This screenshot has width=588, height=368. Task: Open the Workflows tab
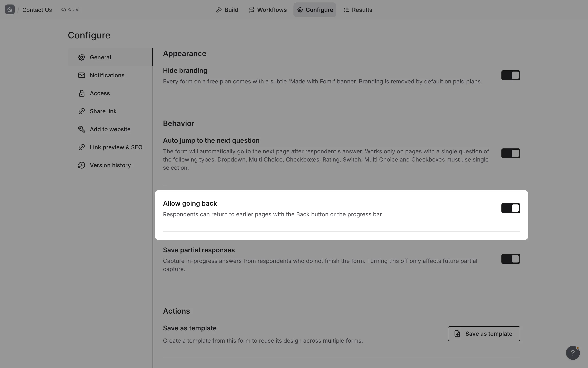coord(267,10)
